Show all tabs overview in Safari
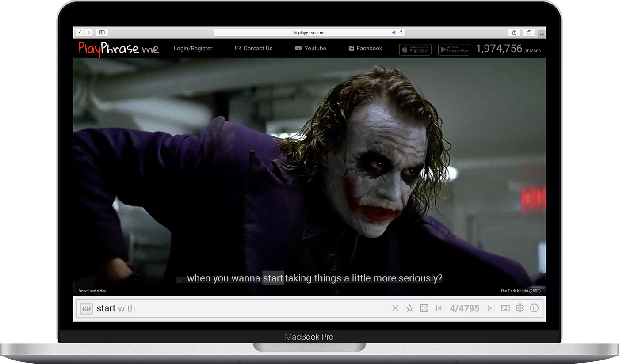 pos(529,32)
